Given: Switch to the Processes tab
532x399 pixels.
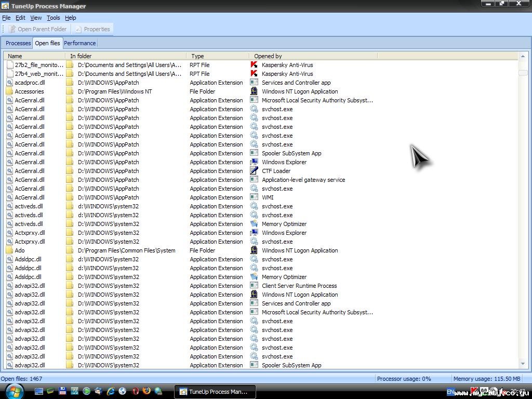Looking at the screenshot, I should tap(18, 43).
